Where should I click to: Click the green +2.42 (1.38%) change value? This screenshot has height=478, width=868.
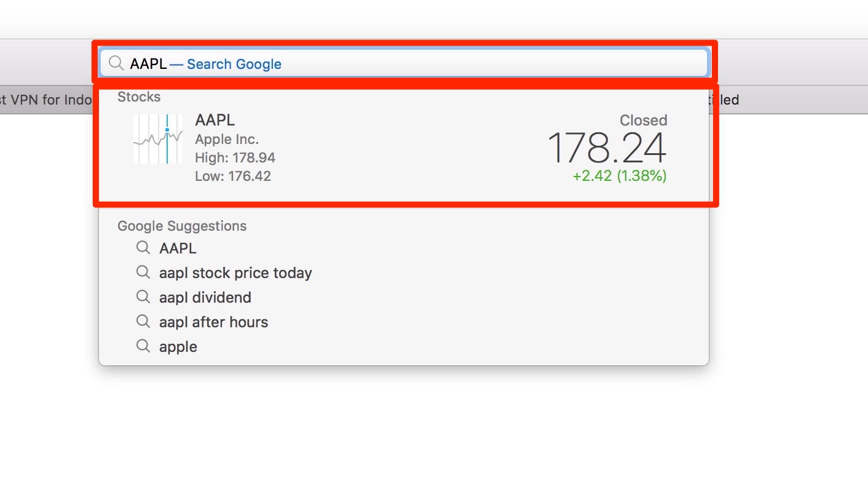(619, 176)
